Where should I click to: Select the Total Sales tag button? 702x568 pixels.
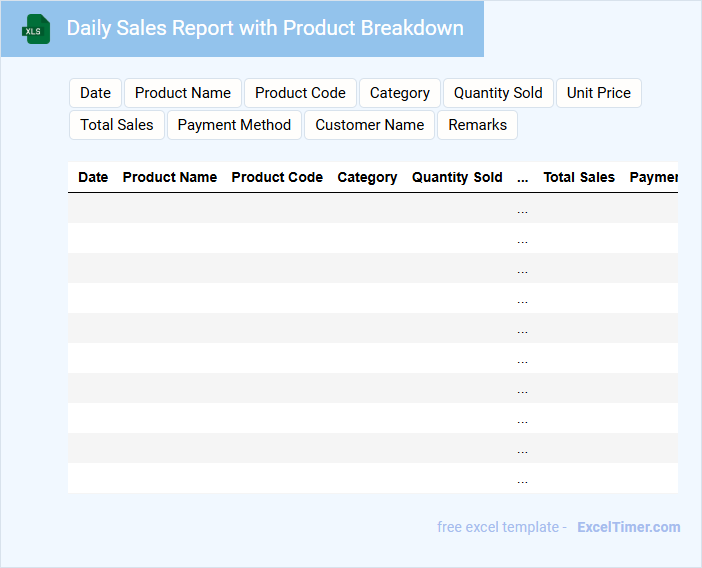tap(117, 125)
